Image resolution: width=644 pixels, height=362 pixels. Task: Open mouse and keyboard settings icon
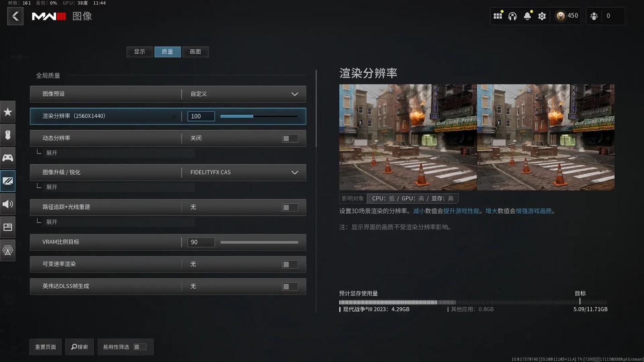[8, 135]
